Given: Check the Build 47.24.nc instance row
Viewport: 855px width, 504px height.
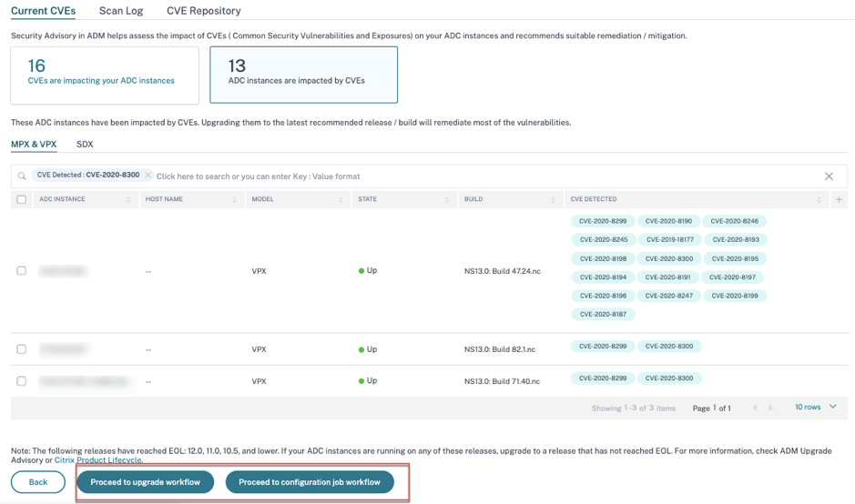Looking at the screenshot, I should tap(21, 270).
